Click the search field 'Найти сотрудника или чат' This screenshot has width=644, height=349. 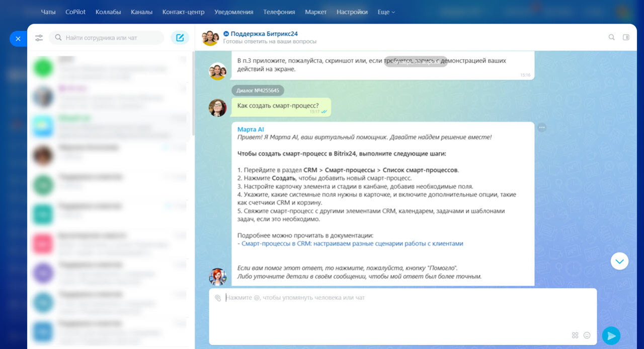click(107, 38)
